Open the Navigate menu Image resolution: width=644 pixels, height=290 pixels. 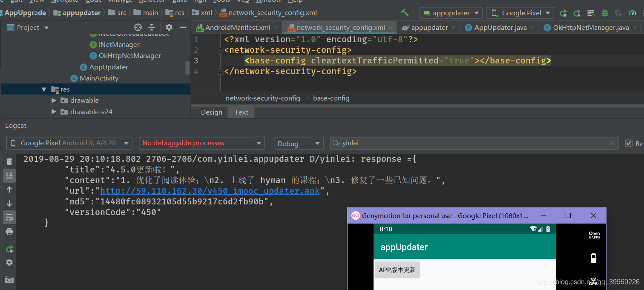(64, 1)
